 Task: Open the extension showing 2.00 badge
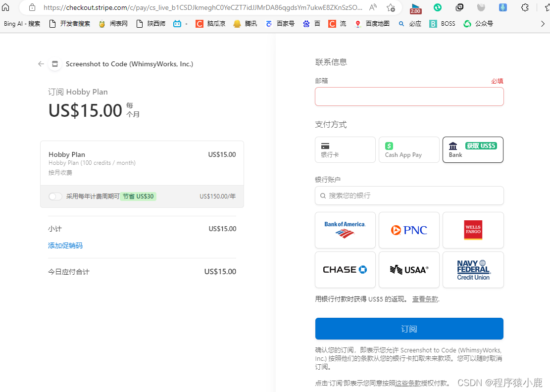point(415,8)
